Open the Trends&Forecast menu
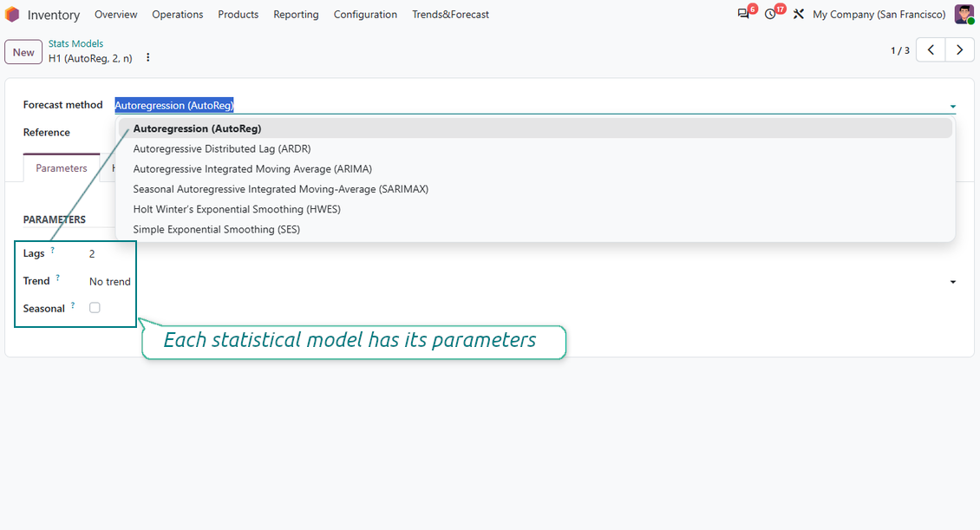Image resolution: width=980 pixels, height=530 pixels. (x=450, y=15)
